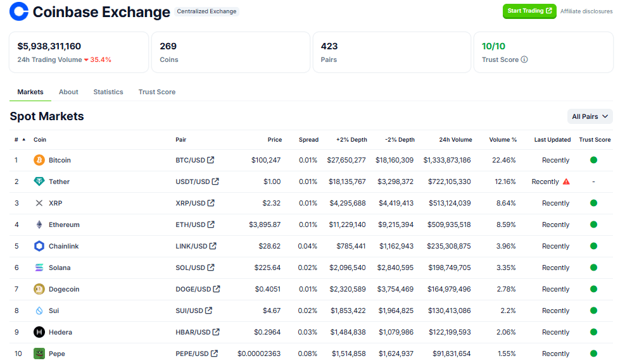
Task: Open external link icon next to HBAR/USD
Action: 216,332
